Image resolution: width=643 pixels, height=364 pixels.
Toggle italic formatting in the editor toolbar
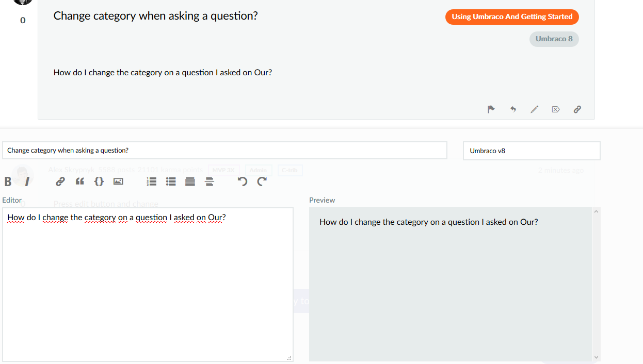(x=26, y=181)
